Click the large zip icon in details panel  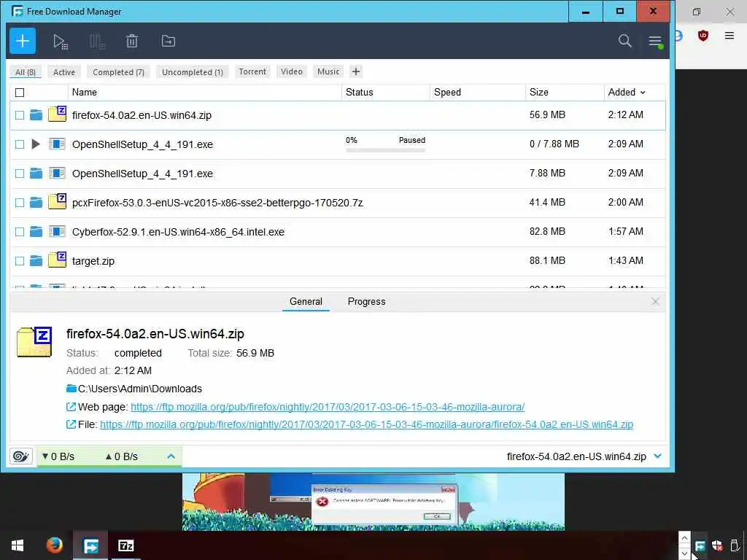(34, 342)
